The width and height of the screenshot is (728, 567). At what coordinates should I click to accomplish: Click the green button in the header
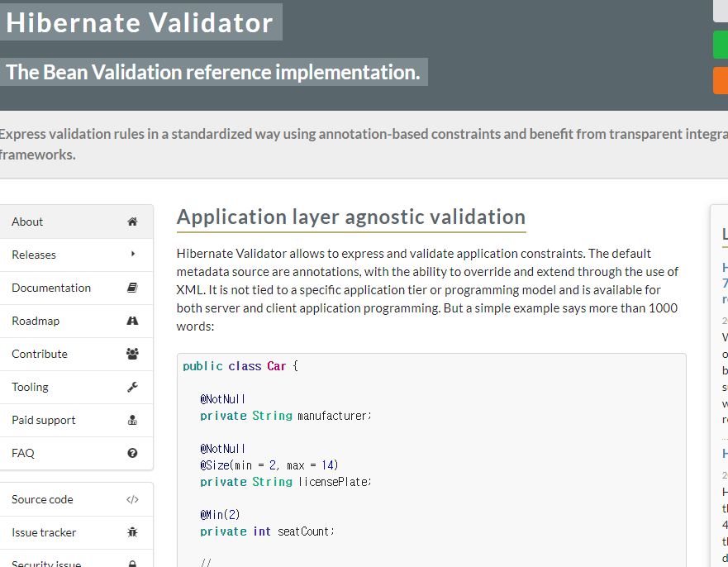[721, 45]
